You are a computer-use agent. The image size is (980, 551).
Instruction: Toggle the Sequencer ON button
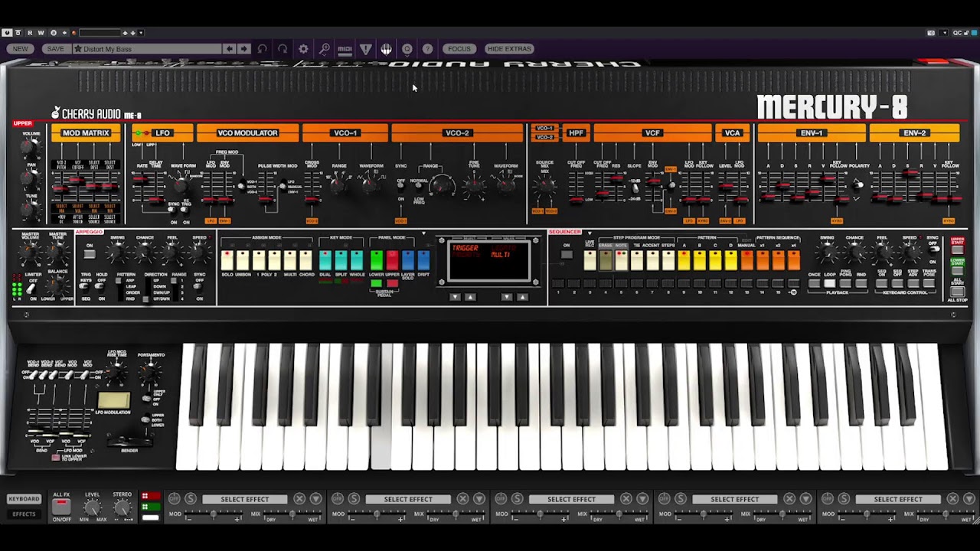tap(567, 255)
